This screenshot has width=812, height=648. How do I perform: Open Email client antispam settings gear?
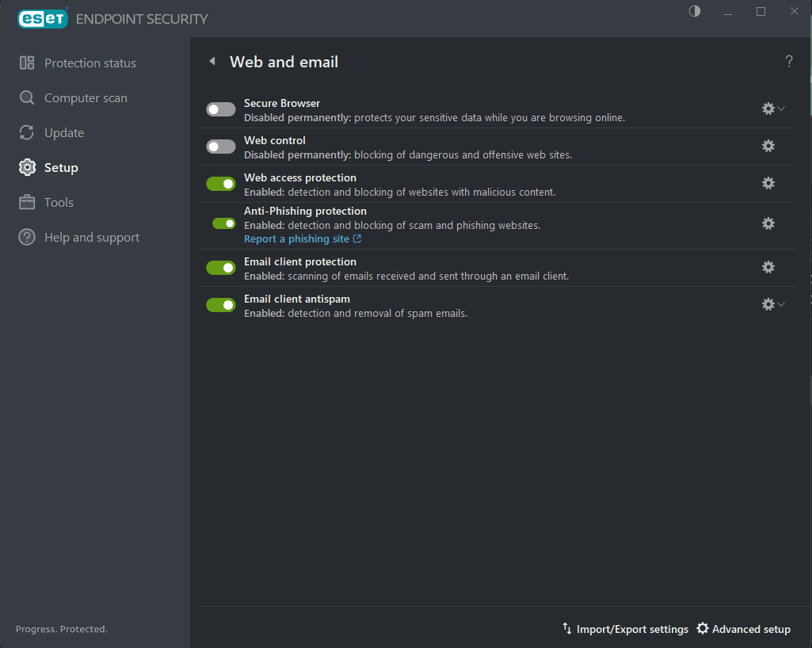tap(768, 304)
